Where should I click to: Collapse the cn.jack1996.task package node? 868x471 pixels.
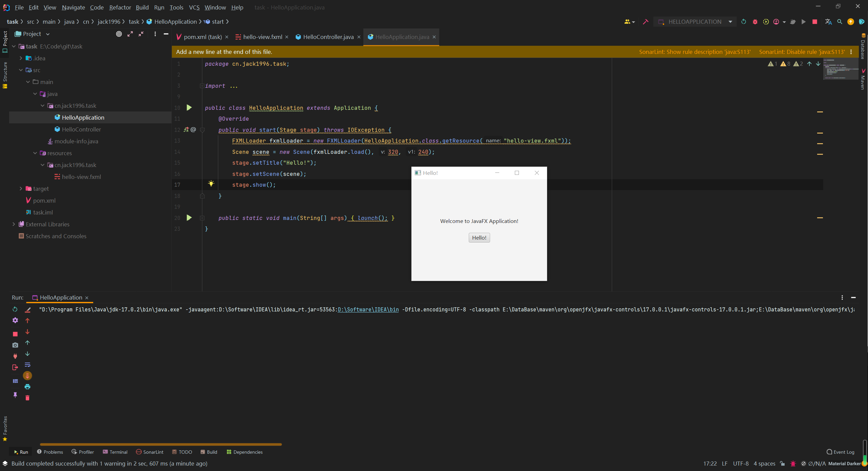pyautogui.click(x=42, y=105)
